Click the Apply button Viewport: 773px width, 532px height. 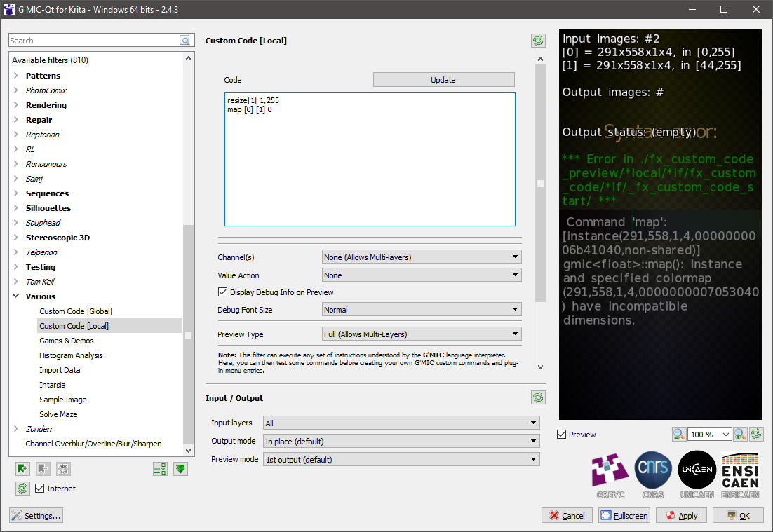click(681, 515)
